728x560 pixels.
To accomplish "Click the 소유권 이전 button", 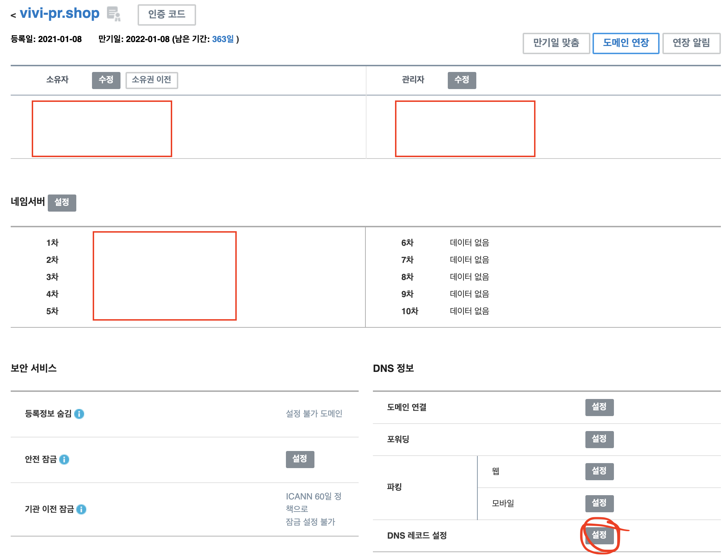I will pyautogui.click(x=152, y=80).
